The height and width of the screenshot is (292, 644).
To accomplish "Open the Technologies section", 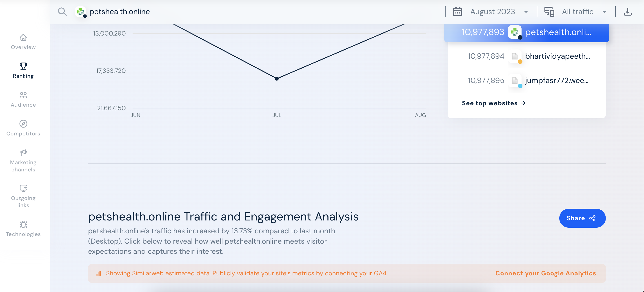I will 23,229.
